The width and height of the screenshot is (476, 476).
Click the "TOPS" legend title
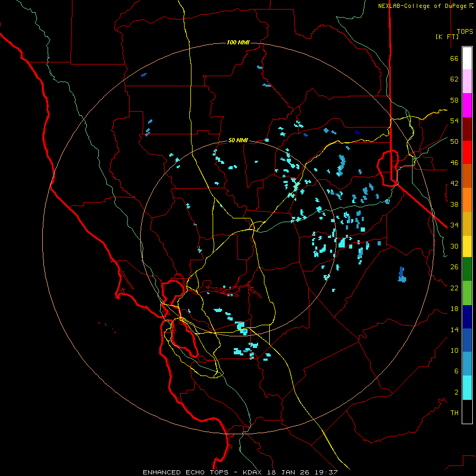(465, 31)
